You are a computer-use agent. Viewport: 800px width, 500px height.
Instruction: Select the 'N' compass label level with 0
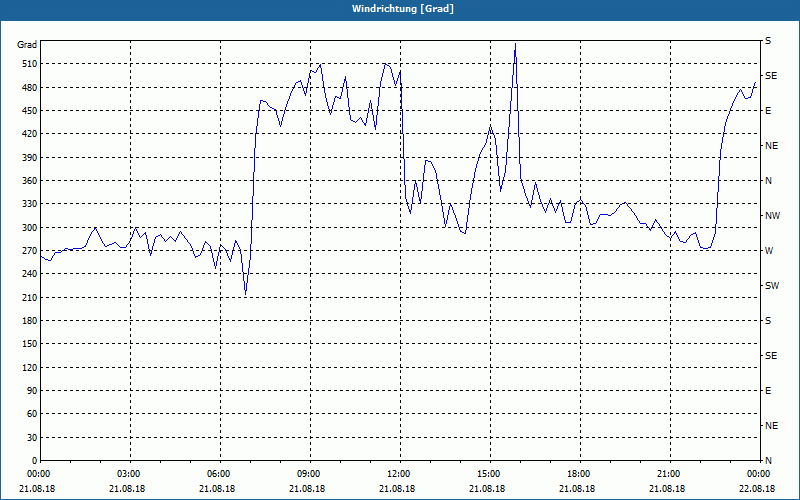[x=768, y=461]
